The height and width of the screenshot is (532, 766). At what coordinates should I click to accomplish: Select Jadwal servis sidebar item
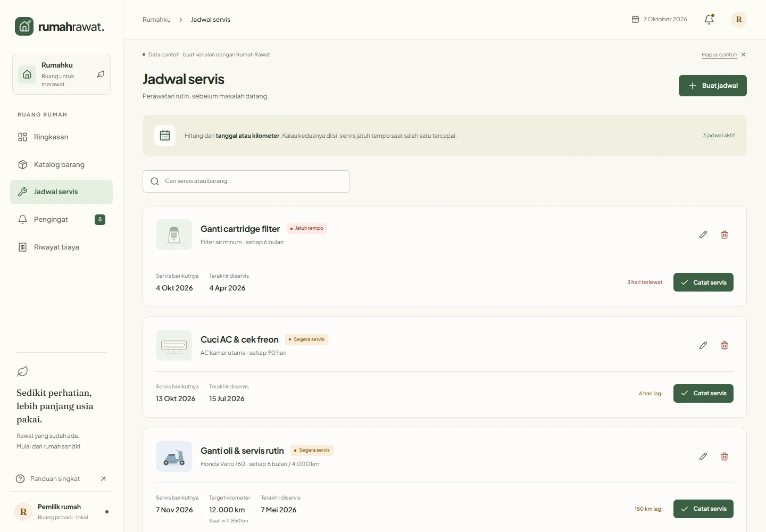click(61, 192)
